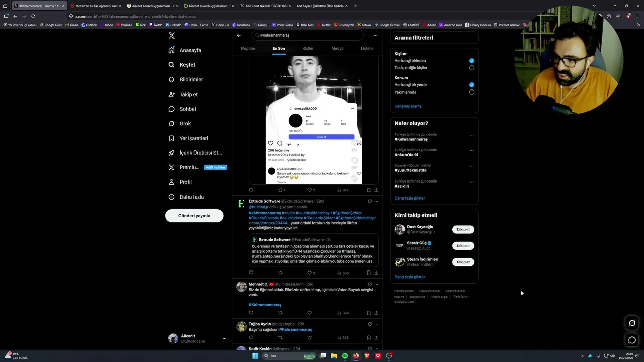
Task: Open YouTube bookmark in bookmarks bar
Action: [124, 25]
